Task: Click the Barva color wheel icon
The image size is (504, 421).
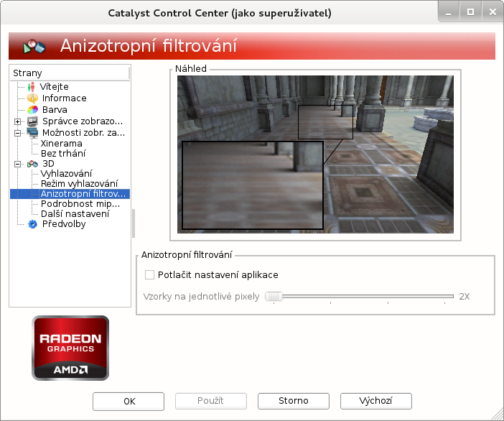Action: coord(32,110)
